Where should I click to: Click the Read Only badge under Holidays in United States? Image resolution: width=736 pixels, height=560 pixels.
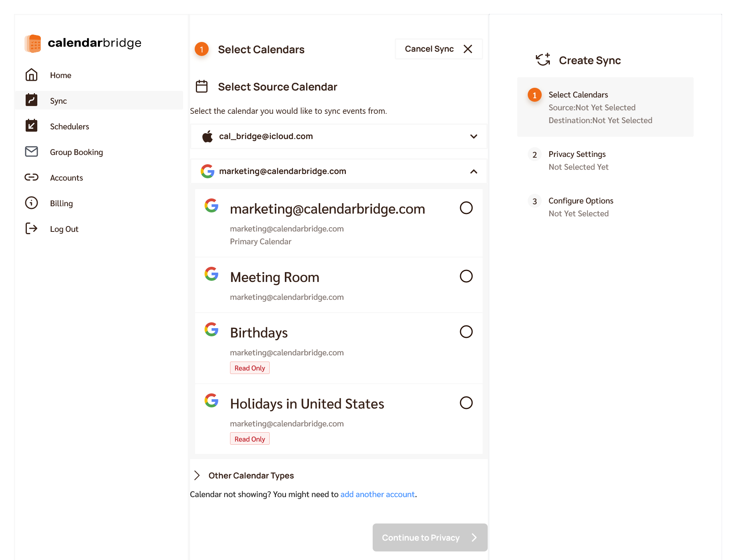click(x=249, y=439)
